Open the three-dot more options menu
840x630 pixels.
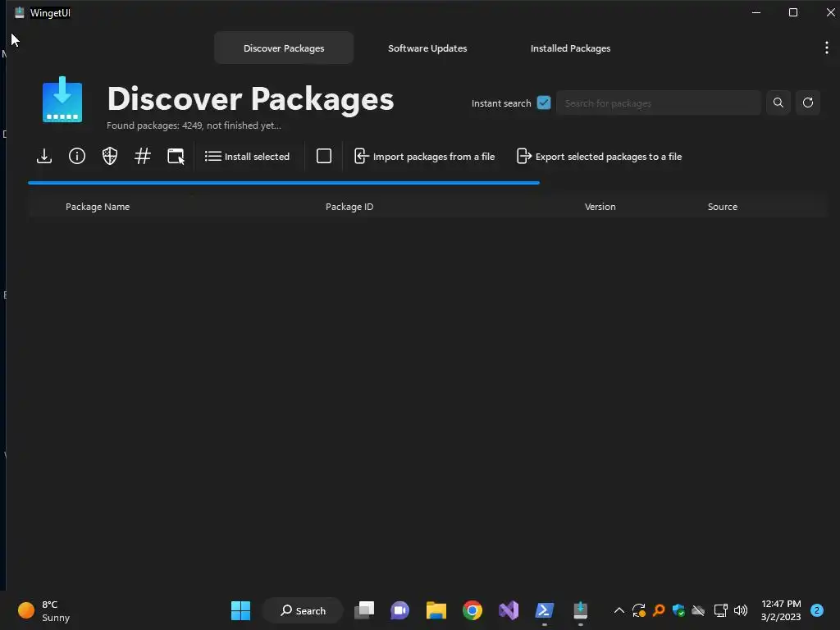click(x=827, y=48)
